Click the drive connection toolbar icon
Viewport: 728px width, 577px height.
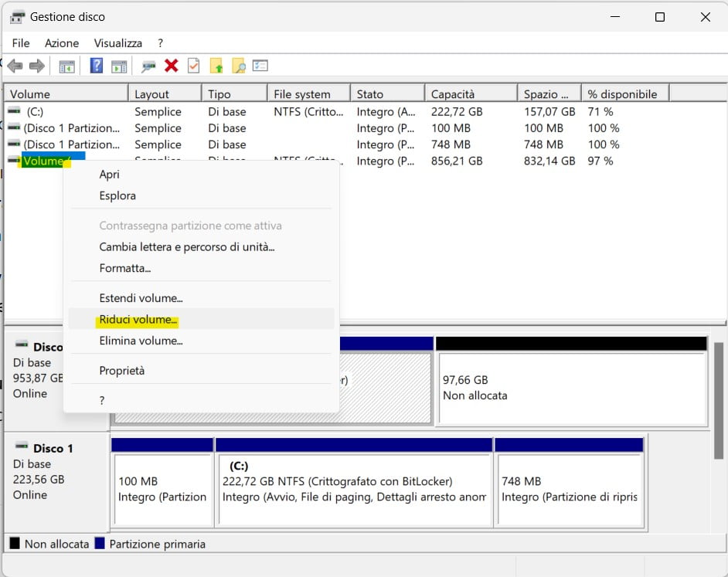148,66
